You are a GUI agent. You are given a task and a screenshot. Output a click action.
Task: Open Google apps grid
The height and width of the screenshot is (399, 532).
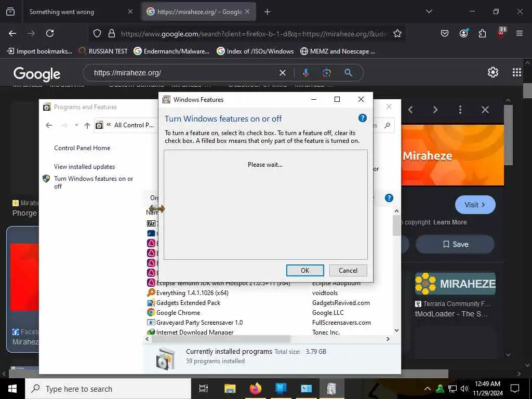point(517,72)
